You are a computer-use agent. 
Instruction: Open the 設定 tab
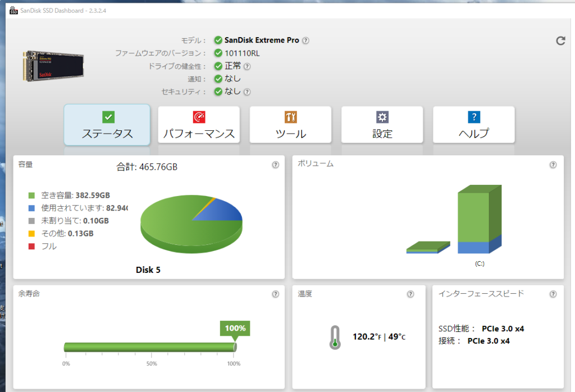pos(382,125)
